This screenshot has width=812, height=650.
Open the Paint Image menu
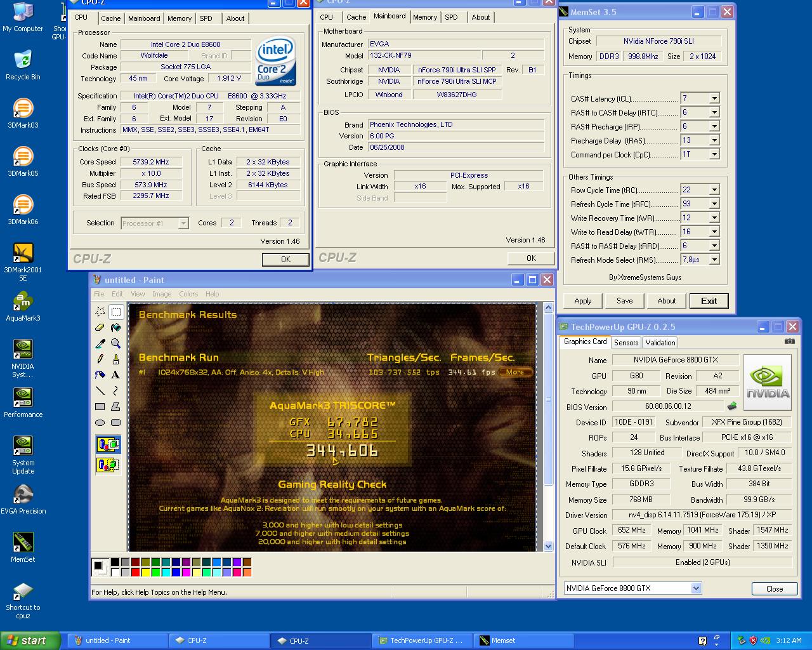tap(162, 294)
